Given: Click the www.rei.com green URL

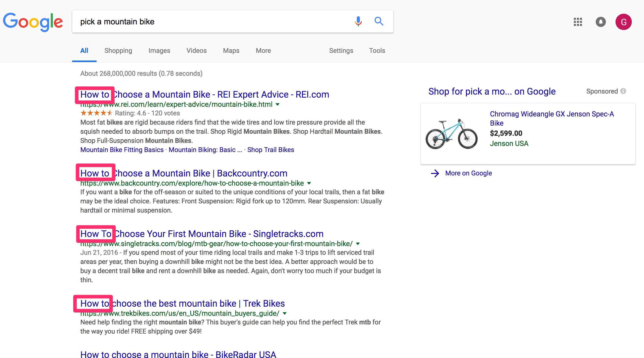Looking at the screenshot, I should pos(176,105).
